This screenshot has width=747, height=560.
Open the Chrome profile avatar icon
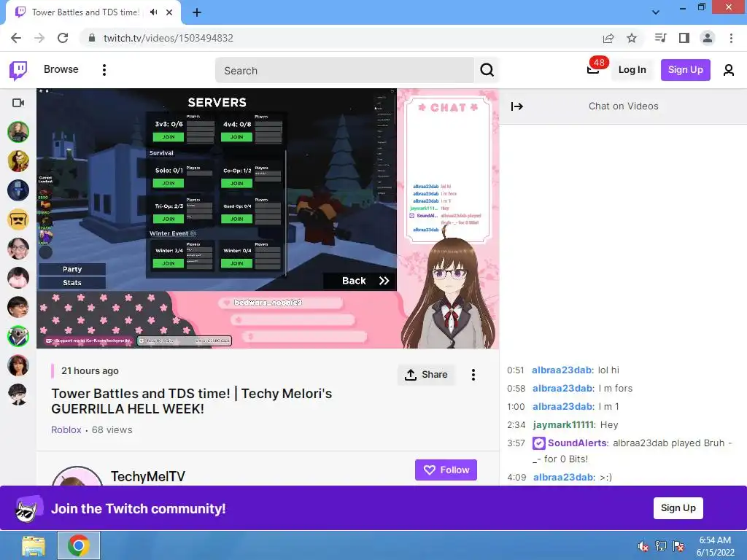(708, 38)
